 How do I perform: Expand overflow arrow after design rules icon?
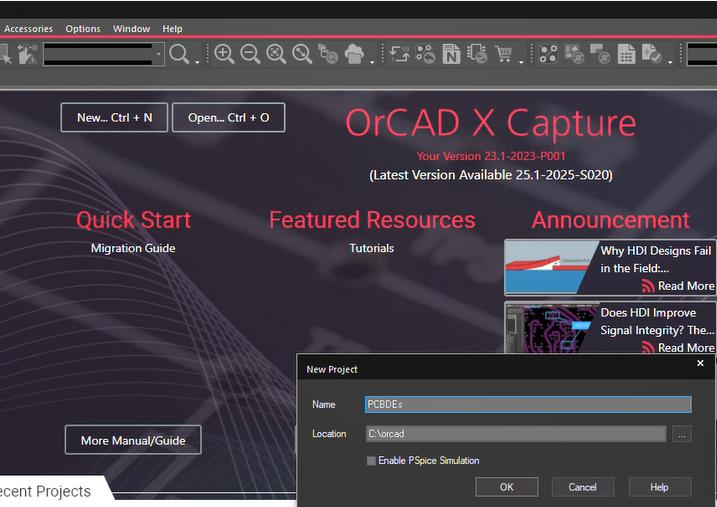(x=670, y=61)
